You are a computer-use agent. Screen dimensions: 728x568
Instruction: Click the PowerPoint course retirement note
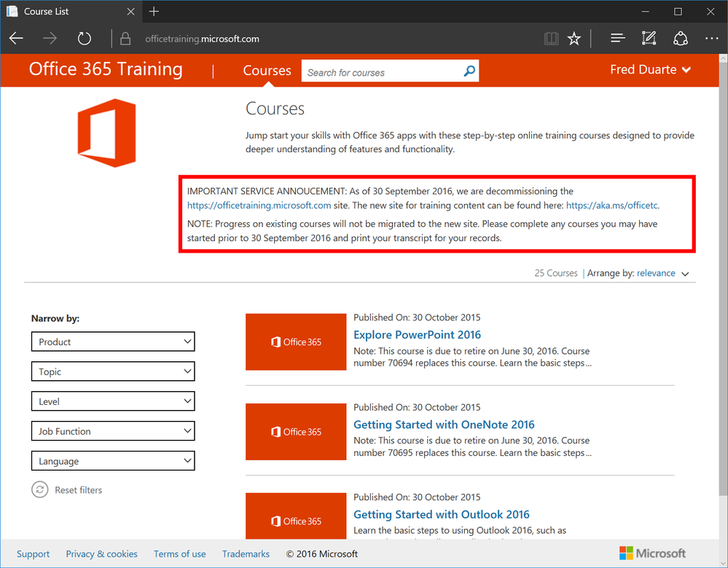(x=473, y=357)
